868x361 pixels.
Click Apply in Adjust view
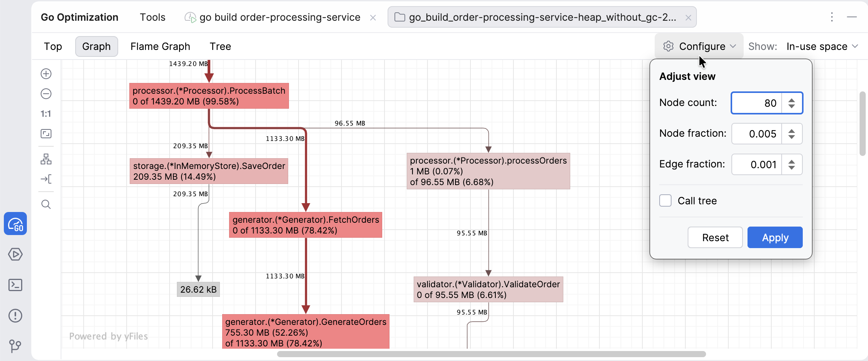(x=775, y=237)
